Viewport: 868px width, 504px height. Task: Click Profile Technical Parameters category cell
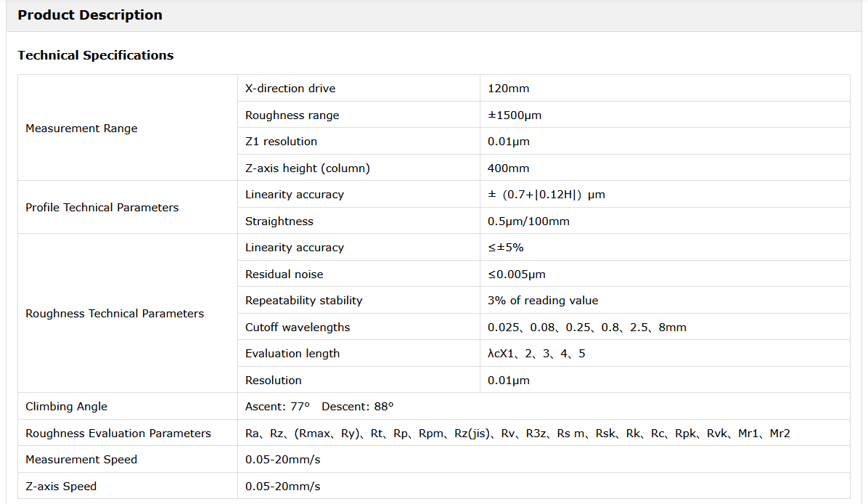102,208
